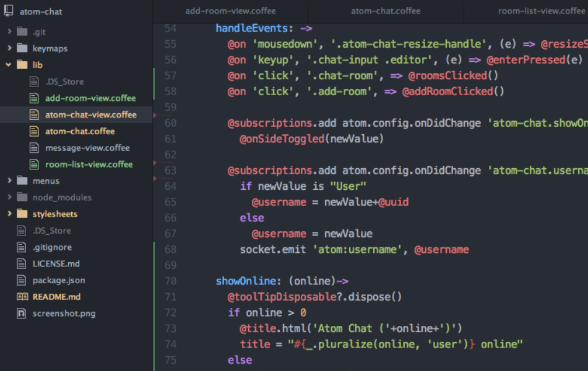The image size is (588, 371).
Task: Collapse the lib folder chevron
Action: point(9,64)
